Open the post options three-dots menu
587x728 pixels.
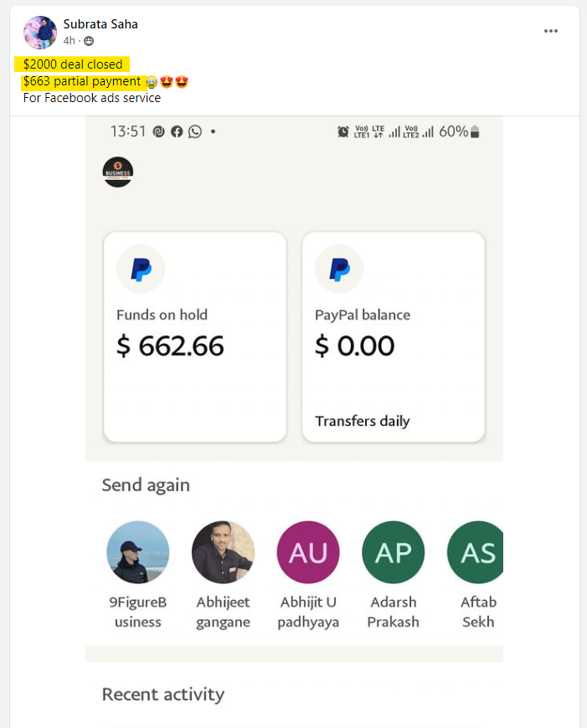coord(550,31)
